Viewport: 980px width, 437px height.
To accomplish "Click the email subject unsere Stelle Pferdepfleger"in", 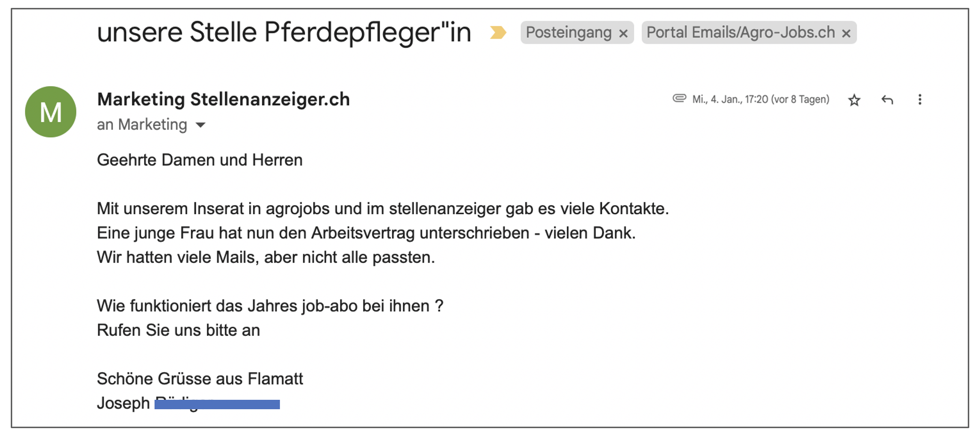I will pos(284,32).
